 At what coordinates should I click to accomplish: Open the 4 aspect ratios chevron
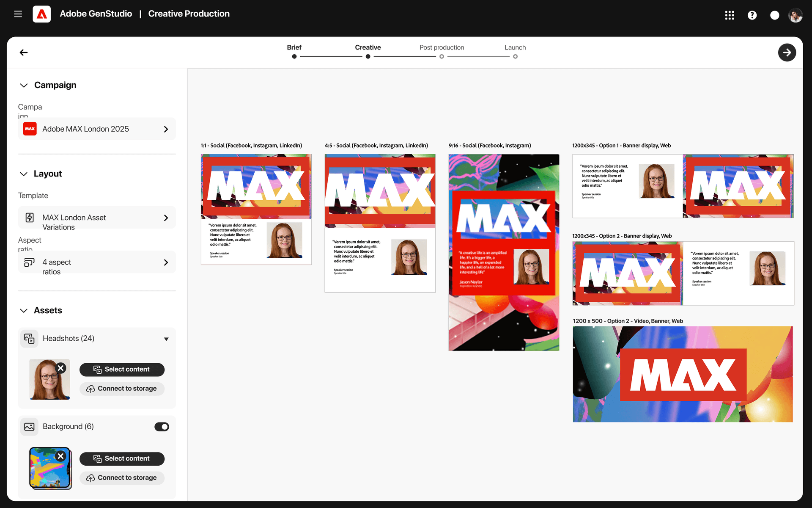tap(166, 262)
